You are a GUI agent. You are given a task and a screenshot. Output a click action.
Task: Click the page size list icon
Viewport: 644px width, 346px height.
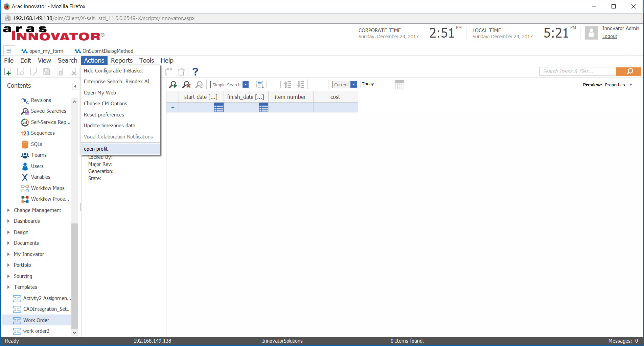[260, 85]
